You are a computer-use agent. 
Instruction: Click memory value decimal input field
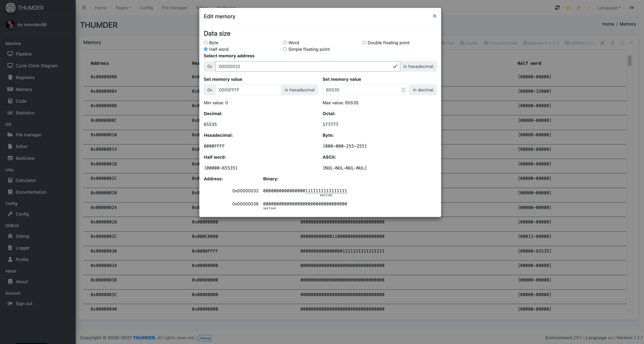tap(366, 90)
